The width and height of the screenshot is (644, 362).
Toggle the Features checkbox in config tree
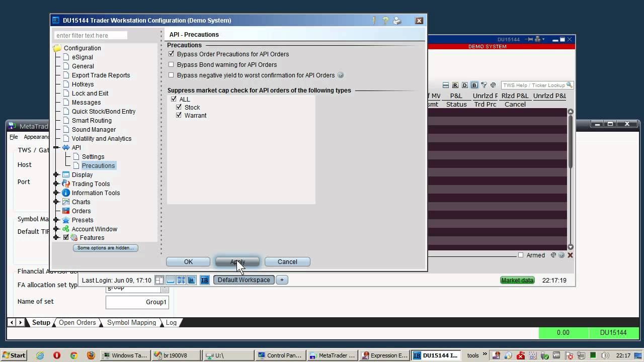click(x=66, y=237)
